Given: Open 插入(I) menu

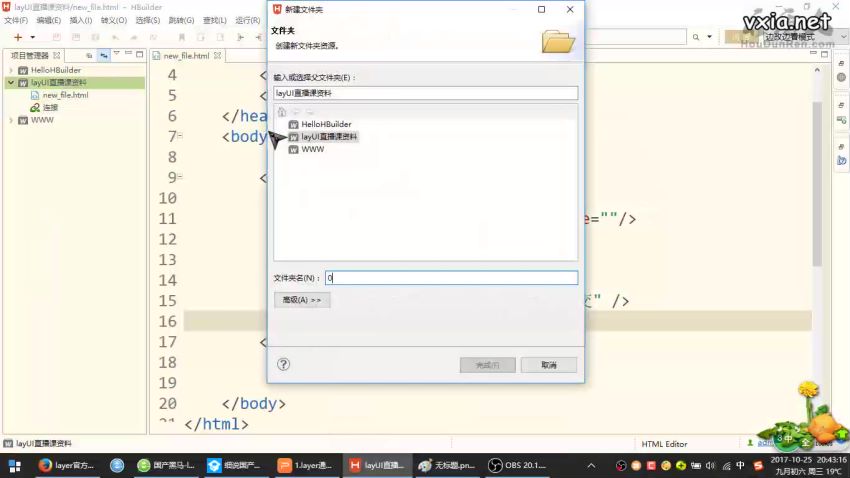Looking at the screenshot, I should [80, 20].
